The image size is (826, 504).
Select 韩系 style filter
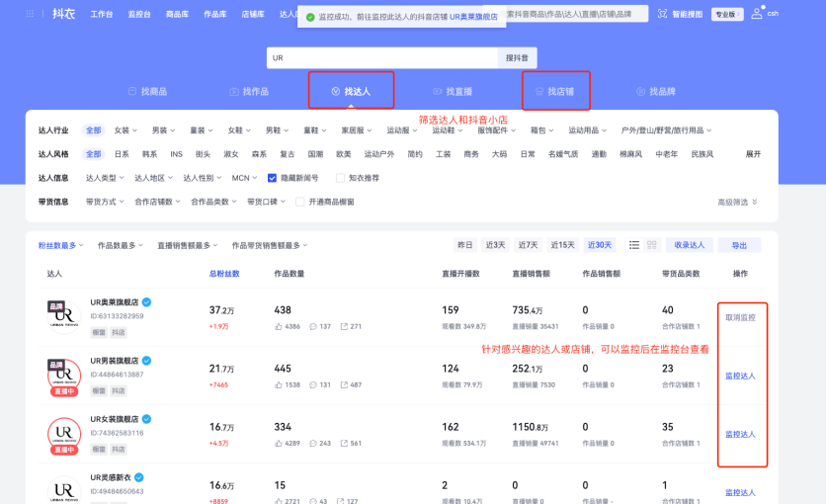click(x=149, y=154)
